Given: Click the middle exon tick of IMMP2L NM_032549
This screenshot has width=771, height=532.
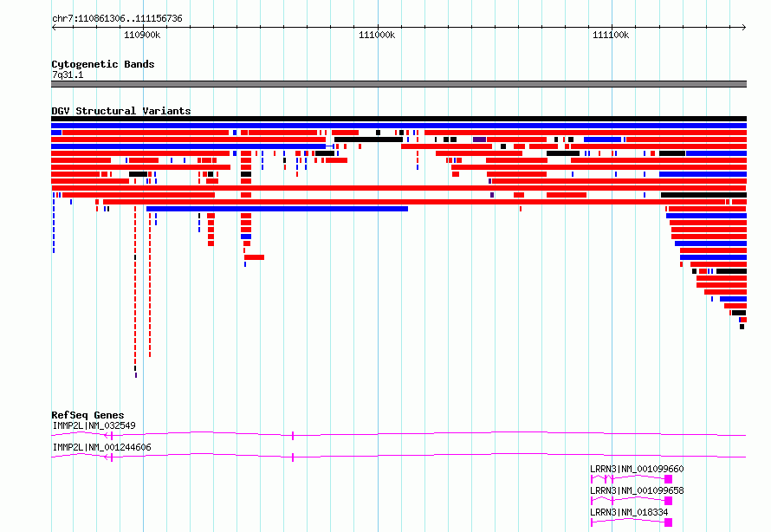Looking at the screenshot, I should [293, 436].
